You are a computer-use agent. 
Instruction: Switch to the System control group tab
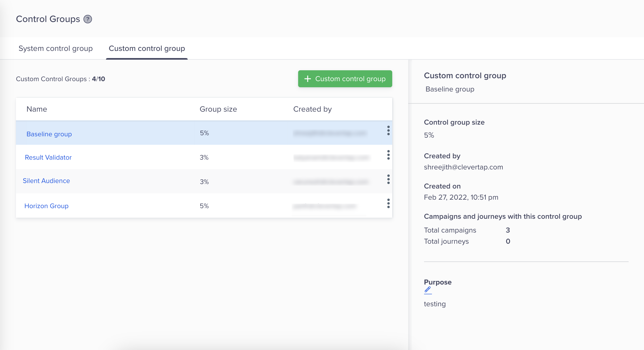(56, 49)
